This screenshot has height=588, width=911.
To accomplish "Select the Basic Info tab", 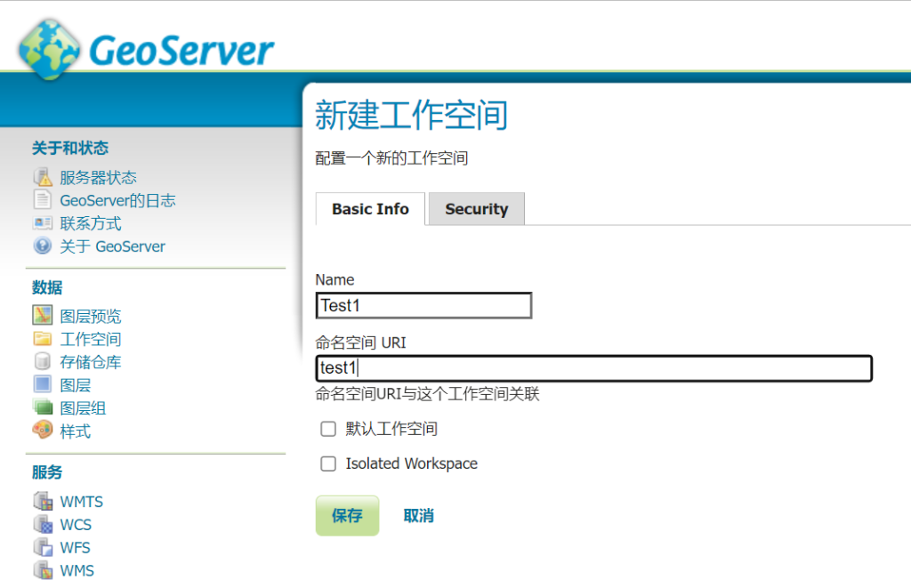I will coord(370,209).
